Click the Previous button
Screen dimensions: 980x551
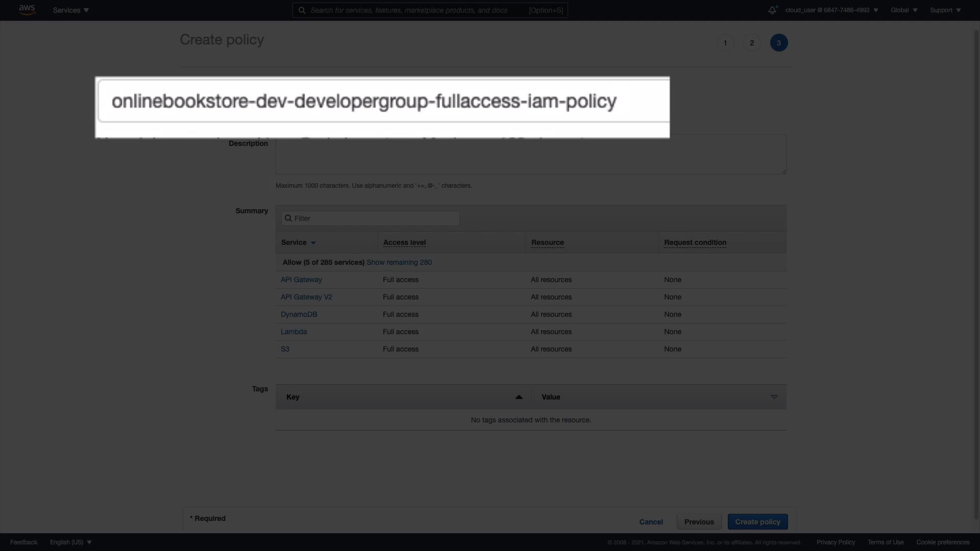tap(699, 522)
